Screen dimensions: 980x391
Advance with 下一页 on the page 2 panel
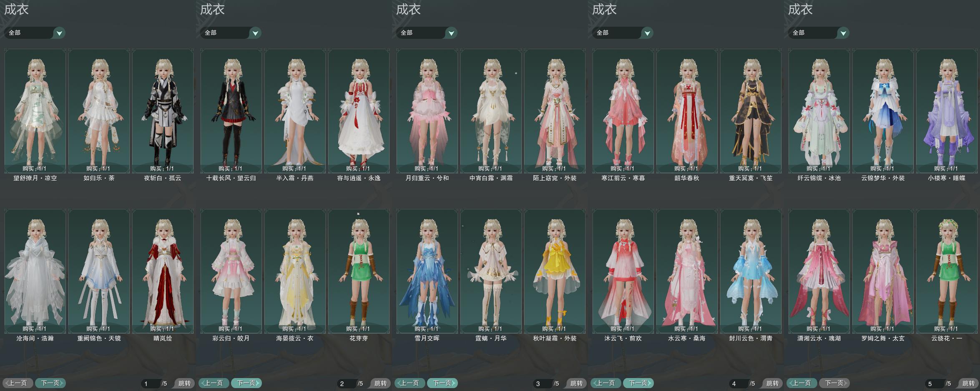pos(246,383)
